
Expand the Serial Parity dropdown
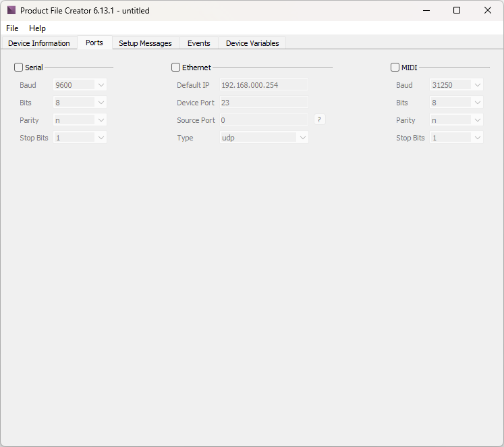(x=80, y=120)
